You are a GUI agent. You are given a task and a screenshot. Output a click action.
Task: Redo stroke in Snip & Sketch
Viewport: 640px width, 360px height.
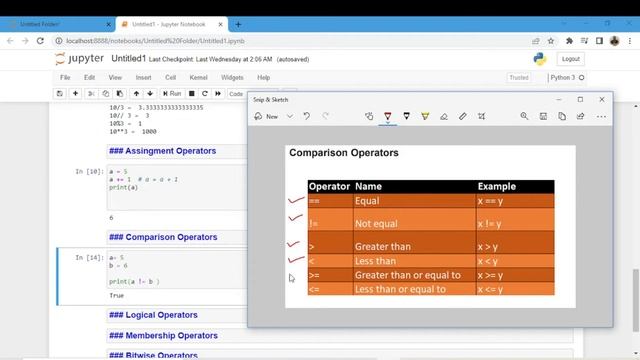tap(325, 116)
